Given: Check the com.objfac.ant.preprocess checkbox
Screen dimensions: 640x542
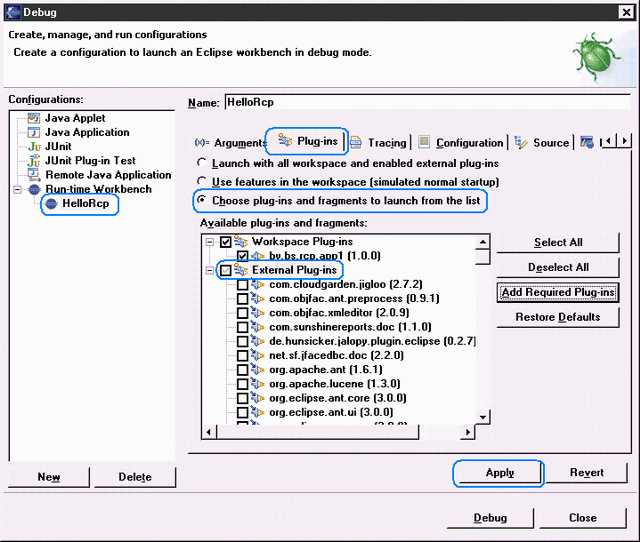Looking at the screenshot, I should [x=243, y=299].
